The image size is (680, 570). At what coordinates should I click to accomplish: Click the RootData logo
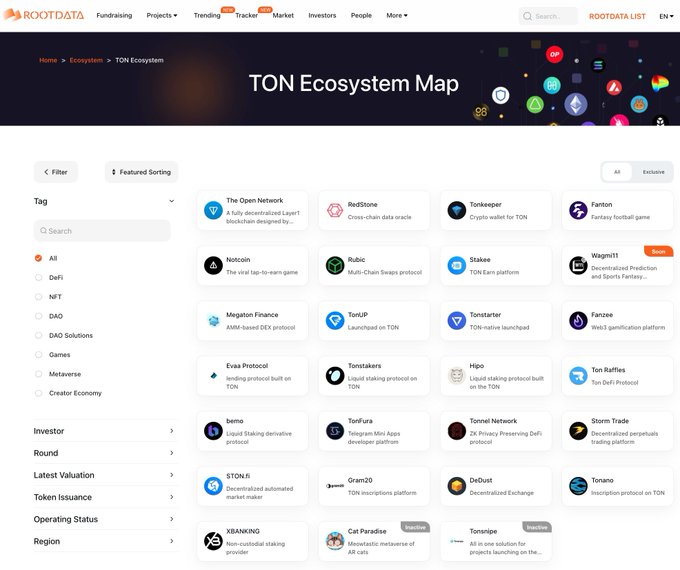tap(44, 15)
